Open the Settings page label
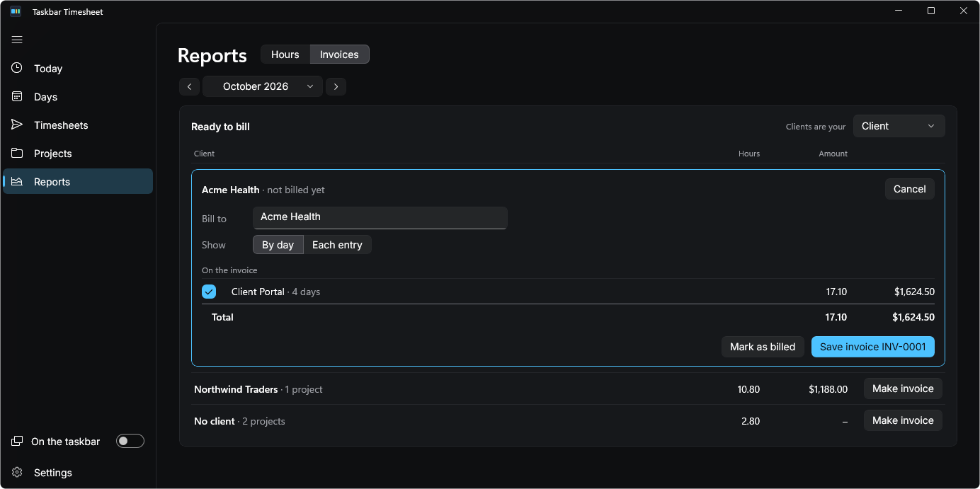Screen dimensions: 980x489 pos(53,473)
